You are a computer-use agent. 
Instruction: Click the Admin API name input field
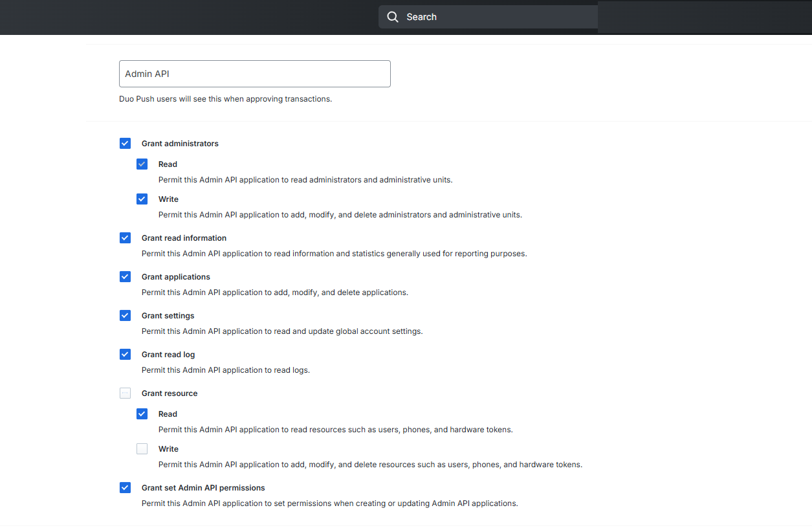(255, 74)
